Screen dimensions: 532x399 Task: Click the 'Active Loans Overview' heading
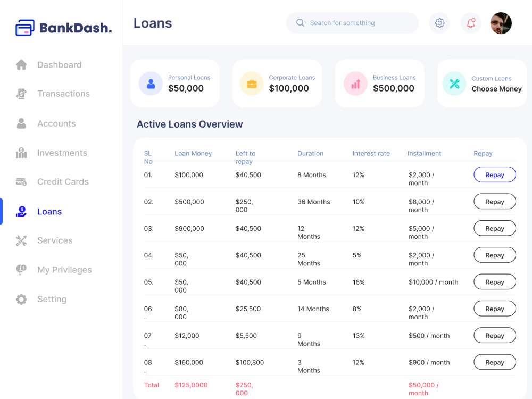pos(190,124)
